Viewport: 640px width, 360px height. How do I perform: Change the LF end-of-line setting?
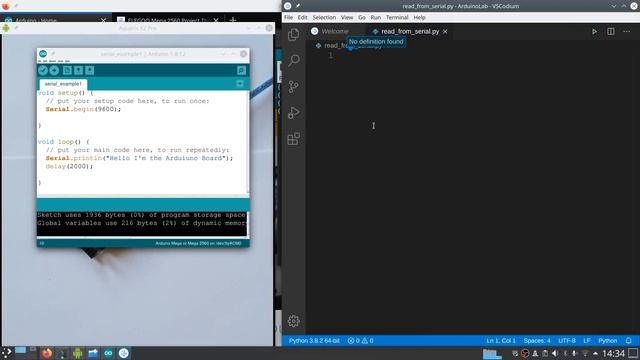coord(587,340)
